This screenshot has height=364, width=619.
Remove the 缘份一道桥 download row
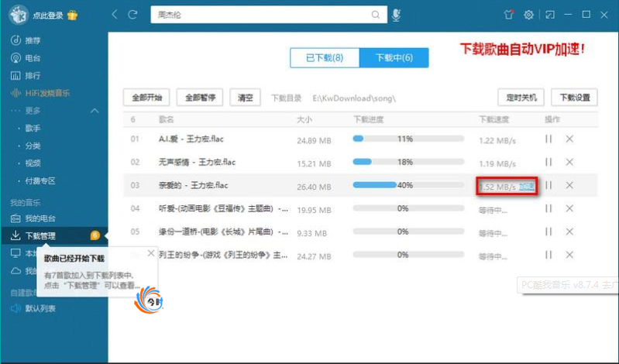(x=569, y=232)
